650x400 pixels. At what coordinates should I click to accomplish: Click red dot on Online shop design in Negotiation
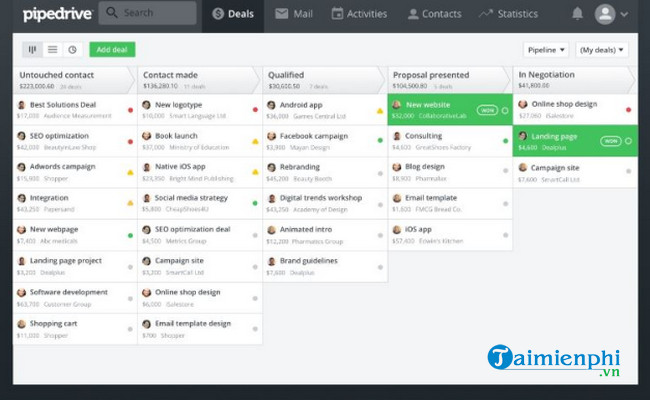pyautogui.click(x=628, y=110)
